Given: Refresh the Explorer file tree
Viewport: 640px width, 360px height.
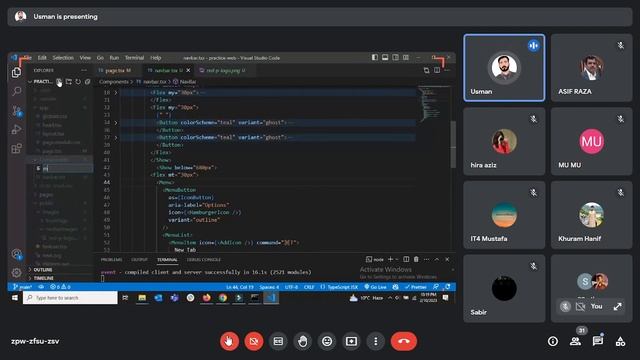Looking at the screenshot, I should [78, 82].
